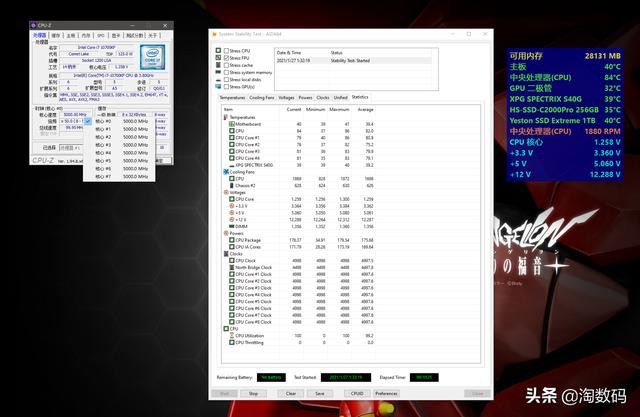Switch to the Temperatures tab in AIDA64
The image size is (640, 417).
(232, 98)
